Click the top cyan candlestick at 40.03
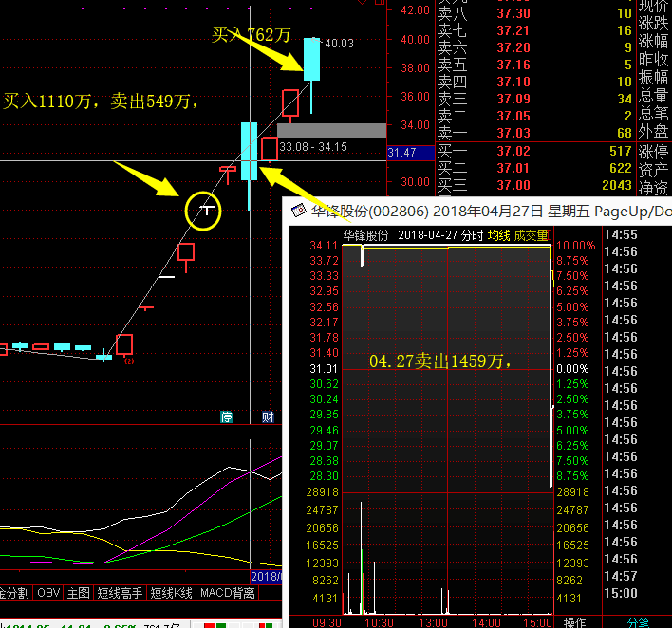 [x=312, y=59]
